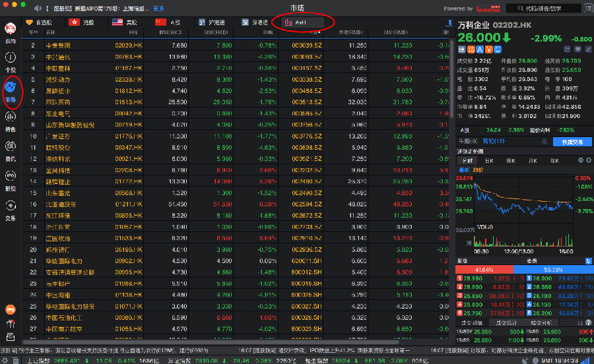Open the 成交明细 trade detail tab

pyautogui.click(x=471, y=322)
